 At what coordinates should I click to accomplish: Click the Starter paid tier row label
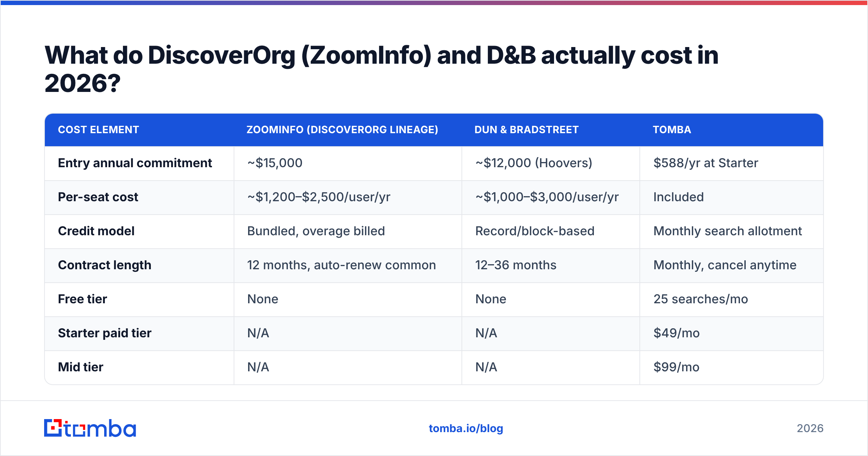point(105,333)
